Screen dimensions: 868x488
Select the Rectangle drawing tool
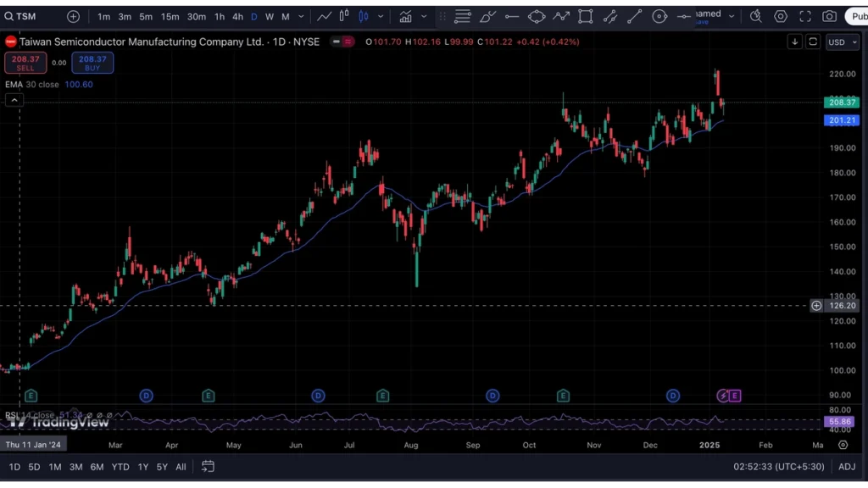pyautogui.click(x=585, y=17)
